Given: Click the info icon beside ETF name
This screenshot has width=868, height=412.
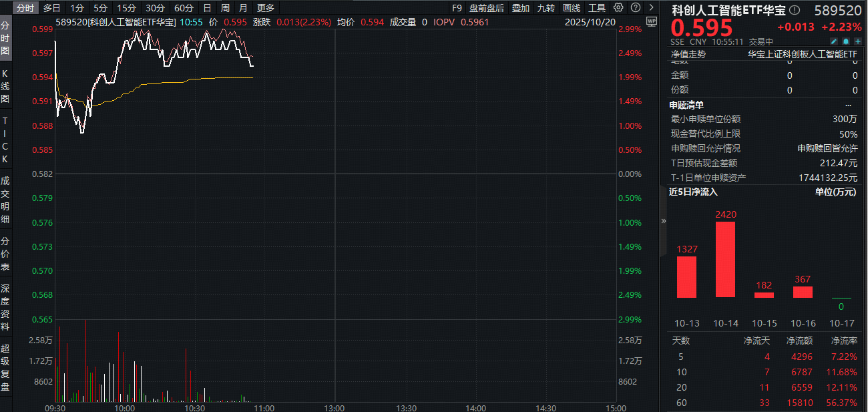Looking at the screenshot, I should [794, 10].
